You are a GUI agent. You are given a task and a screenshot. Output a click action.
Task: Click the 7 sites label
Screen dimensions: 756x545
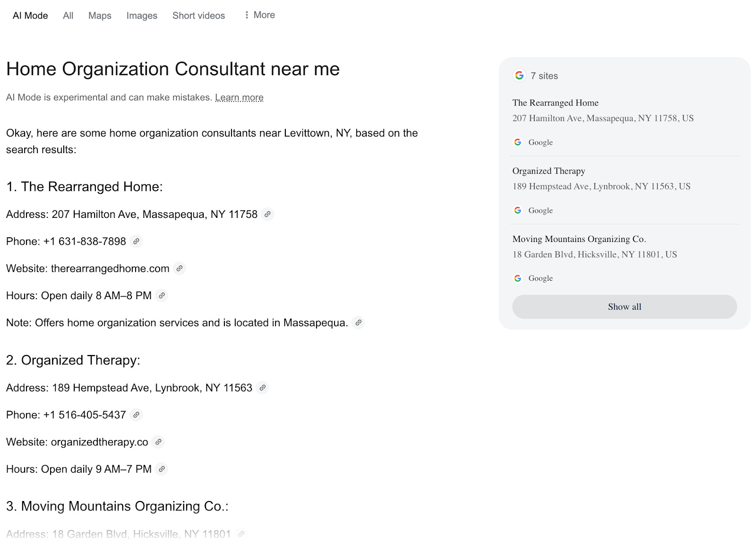(x=544, y=76)
